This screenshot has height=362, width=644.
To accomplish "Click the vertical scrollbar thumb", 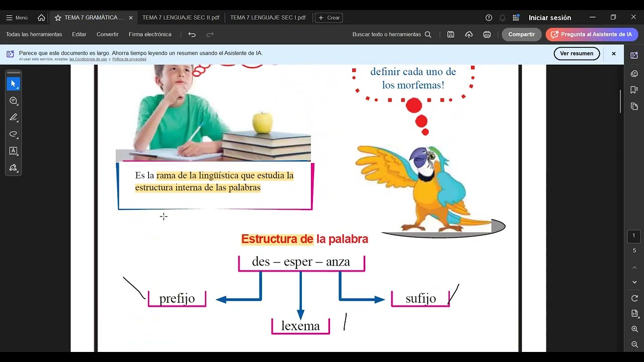I will [621, 101].
